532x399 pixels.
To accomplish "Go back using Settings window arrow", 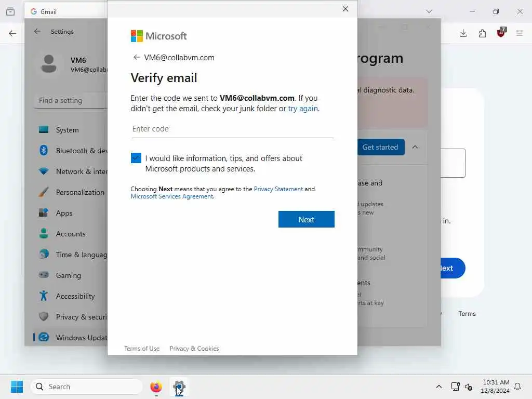I will [x=37, y=32].
